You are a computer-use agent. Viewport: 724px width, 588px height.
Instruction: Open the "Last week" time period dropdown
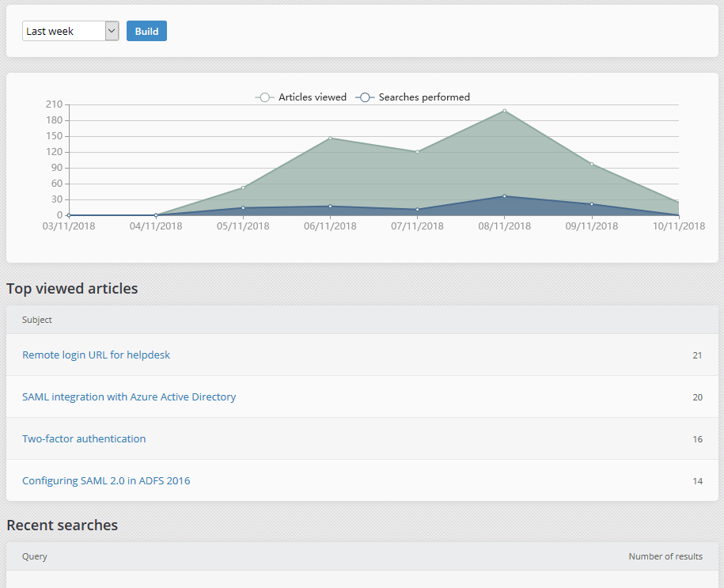[x=70, y=31]
